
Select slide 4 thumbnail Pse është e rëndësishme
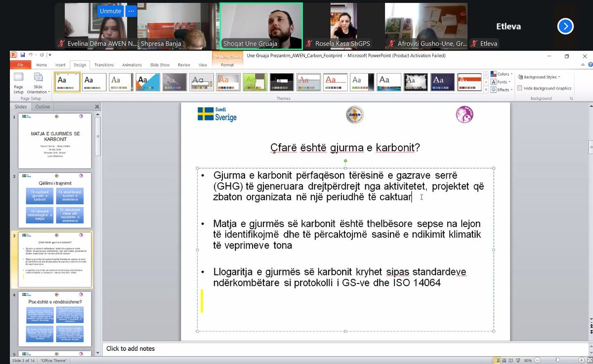pos(55,319)
